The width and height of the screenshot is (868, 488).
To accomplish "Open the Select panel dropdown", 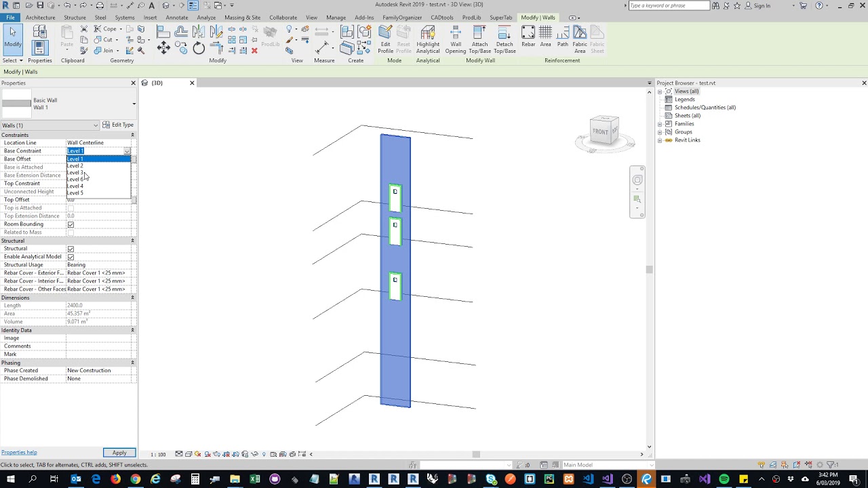I will point(14,60).
